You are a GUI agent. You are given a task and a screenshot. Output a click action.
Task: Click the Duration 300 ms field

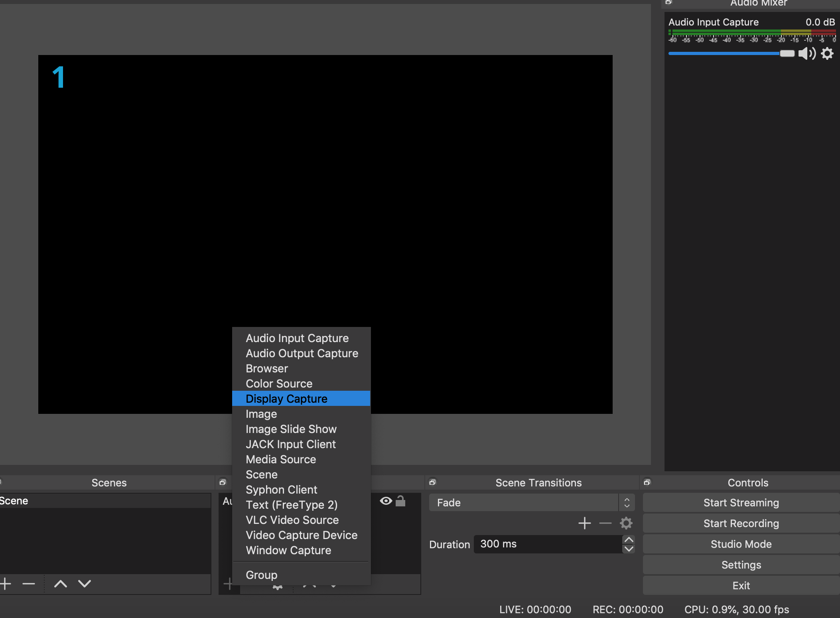547,544
